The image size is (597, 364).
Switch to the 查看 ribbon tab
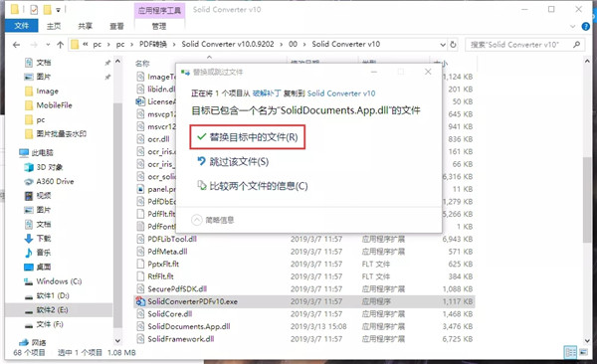click(116, 26)
